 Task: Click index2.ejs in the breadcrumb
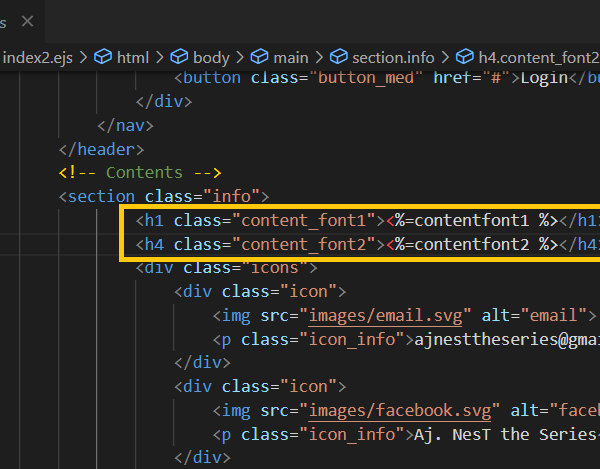tap(38, 58)
